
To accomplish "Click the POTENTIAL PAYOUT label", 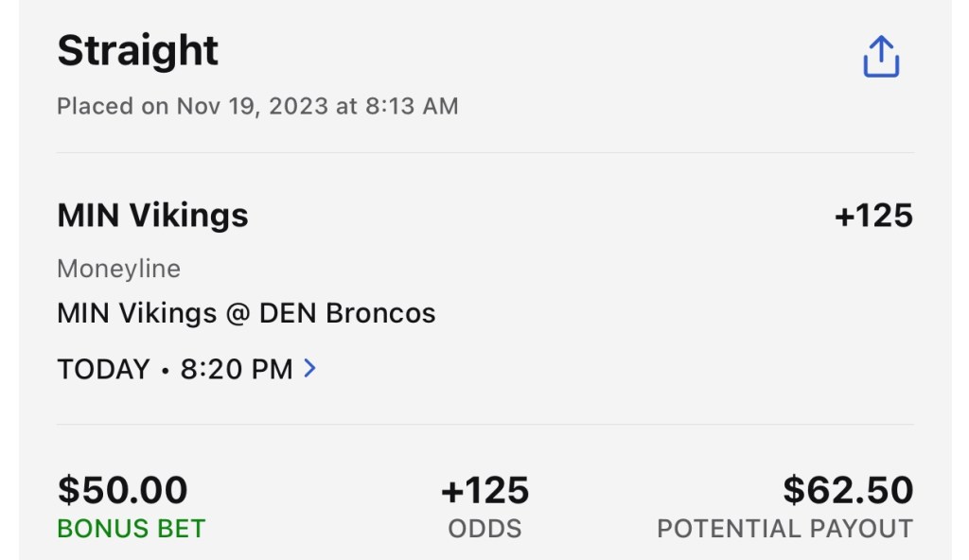I will [784, 529].
